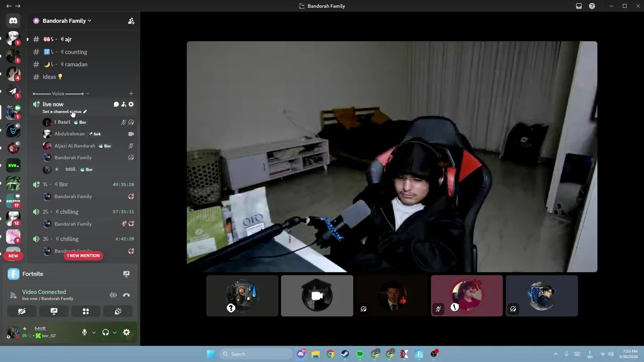Select Abdulrahman in voice channel list
Screen dimensions: 644x362
[87, 134]
